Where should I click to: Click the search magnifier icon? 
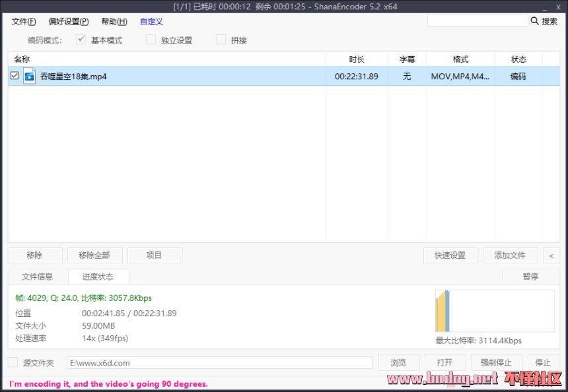(534, 21)
